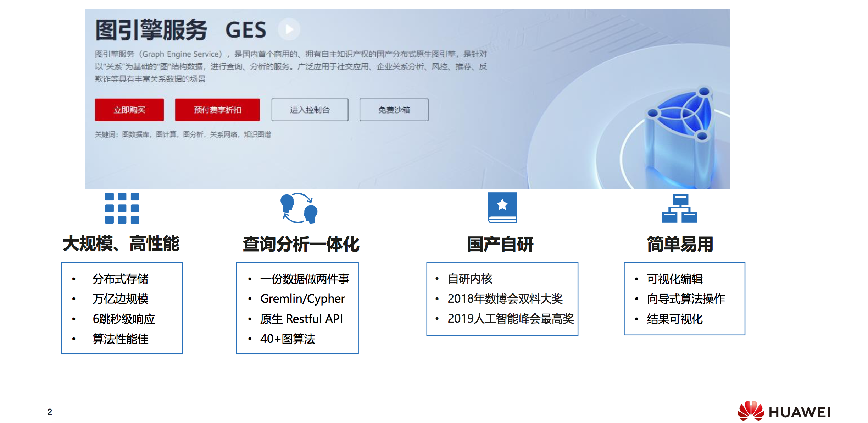Click the 向导式算法操作 bullet item
Image resolution: width=868 pixels, height=423 pixels.
coord(685,299)
